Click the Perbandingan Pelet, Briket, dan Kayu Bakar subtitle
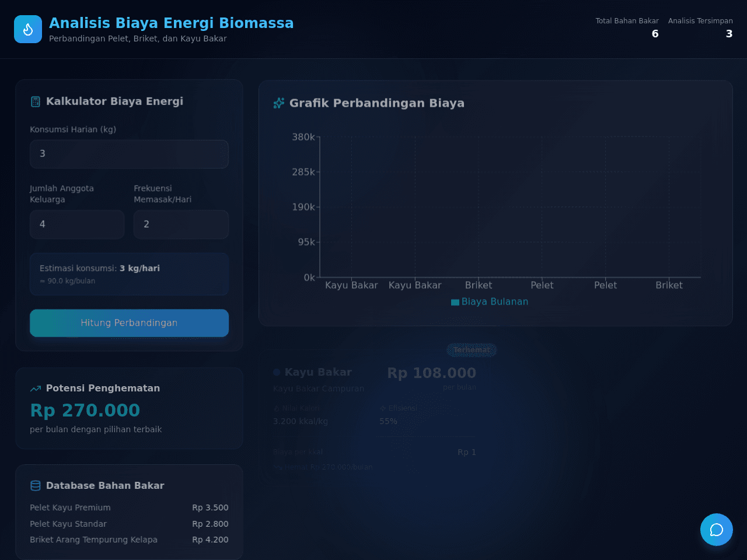The image size is (747, 560). (138, 38)
